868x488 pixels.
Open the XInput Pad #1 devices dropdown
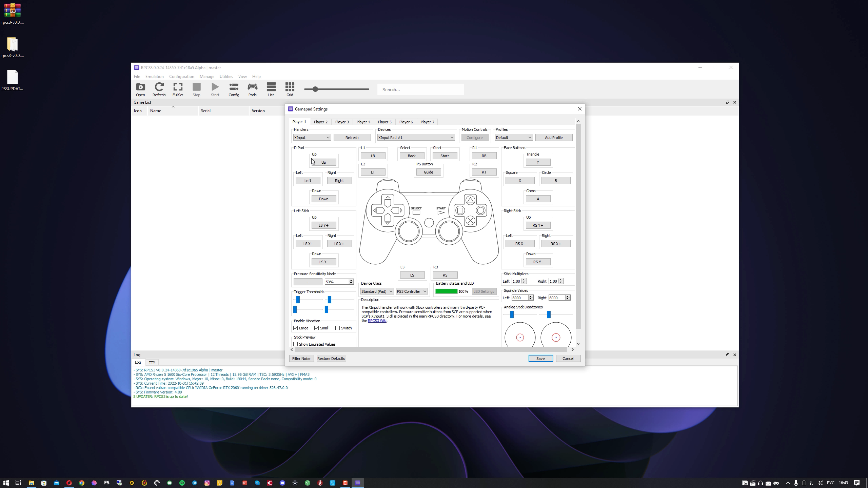pyautogui.click(x=416, y=138)
